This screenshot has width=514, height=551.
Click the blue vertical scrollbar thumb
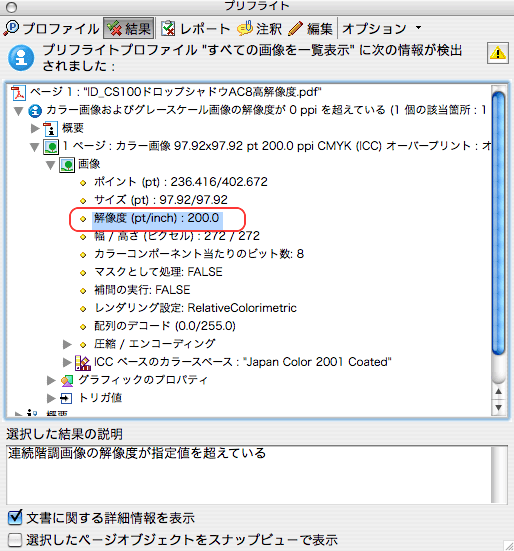point(498,223)
